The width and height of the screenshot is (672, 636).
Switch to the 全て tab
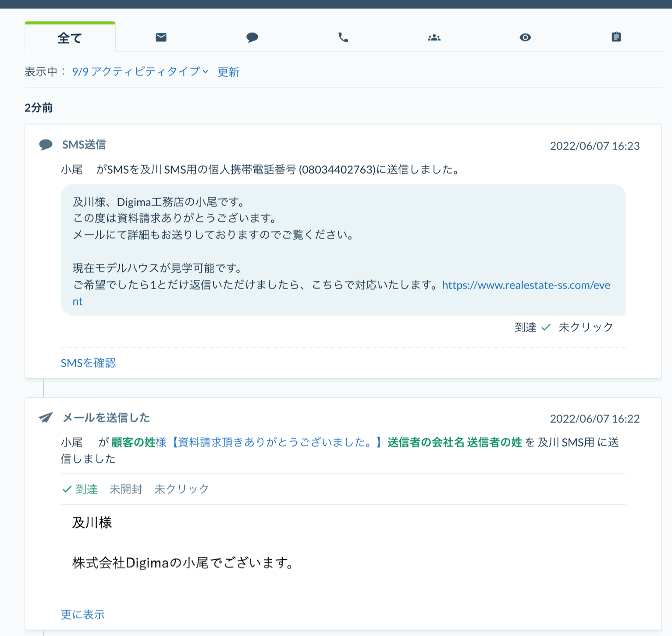point(70,38)
